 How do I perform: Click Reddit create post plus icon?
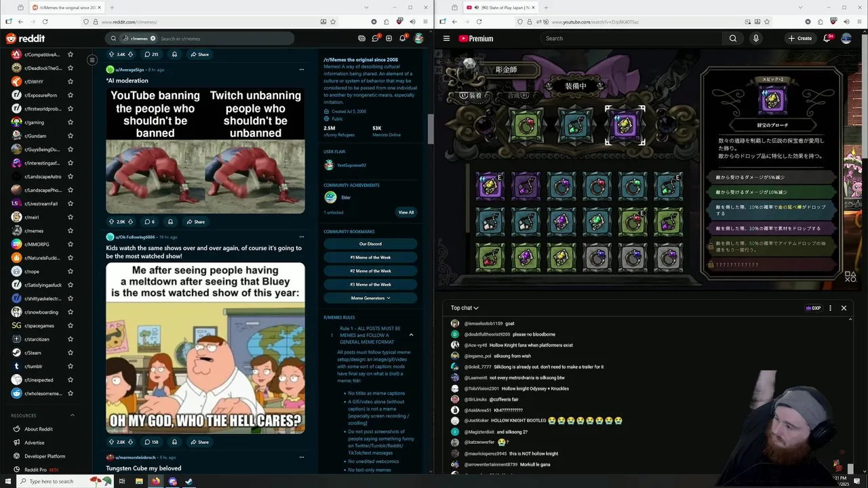[x=389, y=39]
